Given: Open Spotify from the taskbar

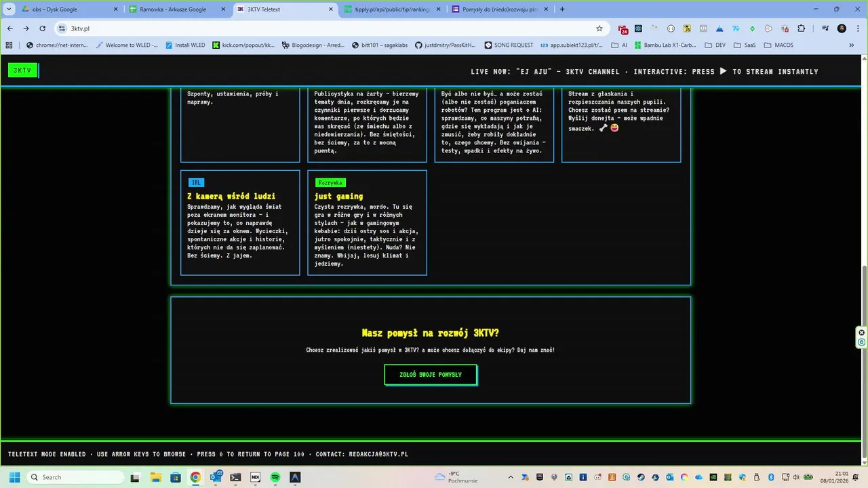Looking at the screenshot, I should coord(275,477).
